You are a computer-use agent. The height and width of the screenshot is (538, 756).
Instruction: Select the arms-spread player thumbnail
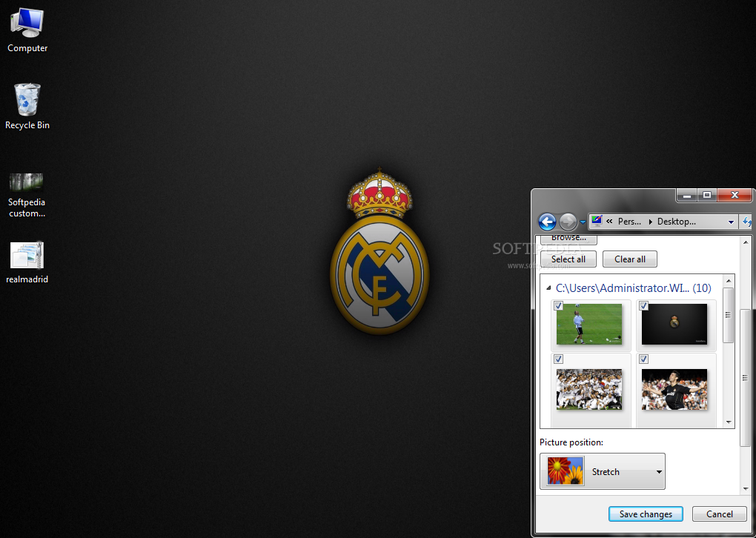[x=674, y=390]
